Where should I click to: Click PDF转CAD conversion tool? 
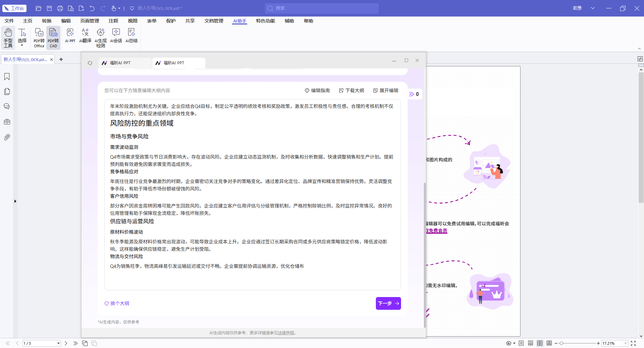(53, 38)
